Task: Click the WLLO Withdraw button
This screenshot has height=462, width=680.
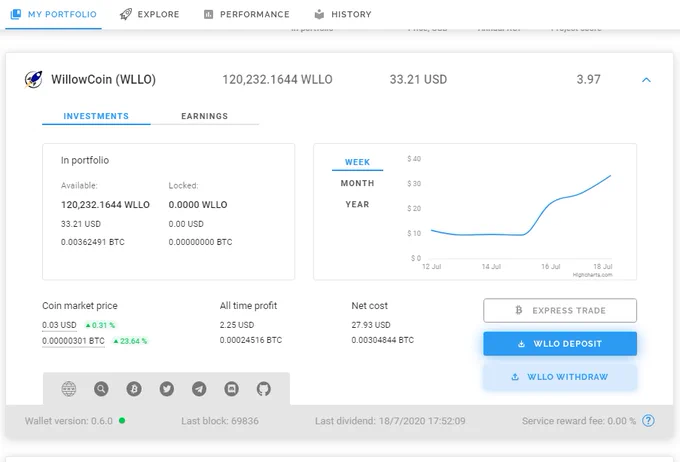Action: coord(560,377)
